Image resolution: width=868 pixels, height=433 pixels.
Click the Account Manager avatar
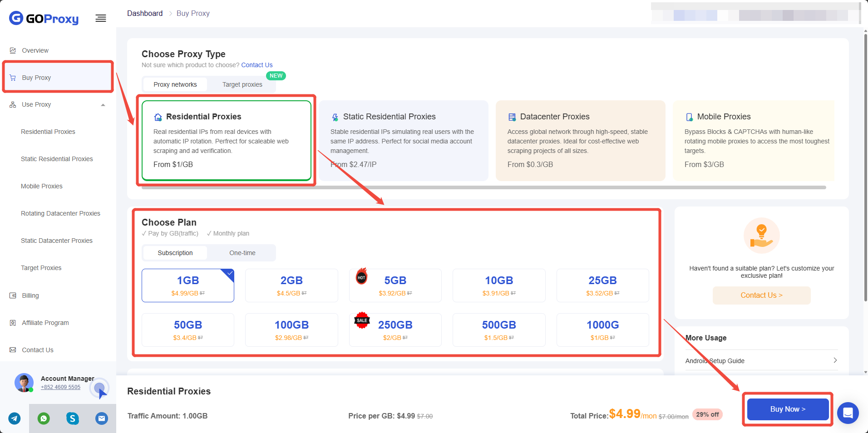(24, 383)
